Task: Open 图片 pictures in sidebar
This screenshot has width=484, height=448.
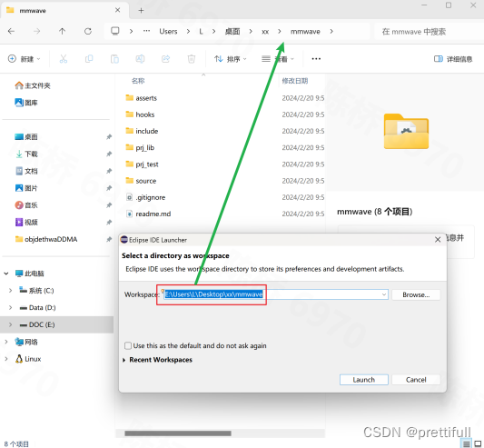Action: click(26, 188)
